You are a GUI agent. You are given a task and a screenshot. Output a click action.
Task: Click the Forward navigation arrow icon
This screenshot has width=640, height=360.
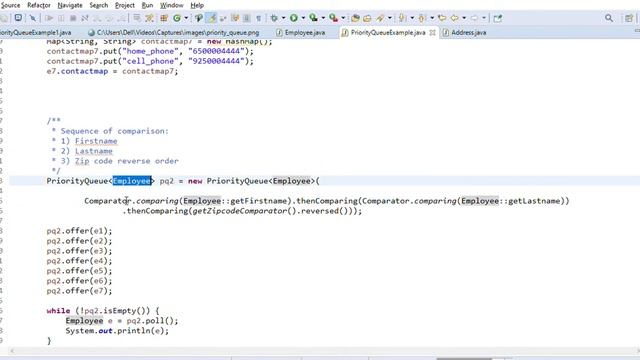(x=474, y=18)
